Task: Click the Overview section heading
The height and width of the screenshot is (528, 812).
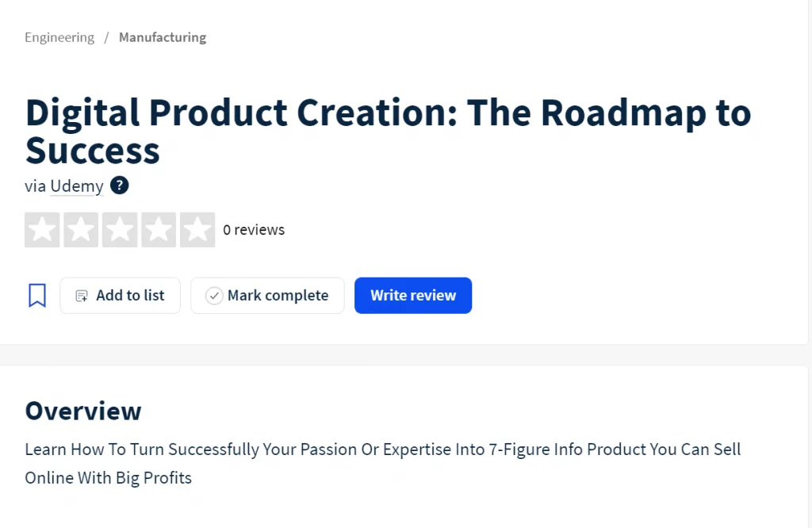Action: click(82, 411)
